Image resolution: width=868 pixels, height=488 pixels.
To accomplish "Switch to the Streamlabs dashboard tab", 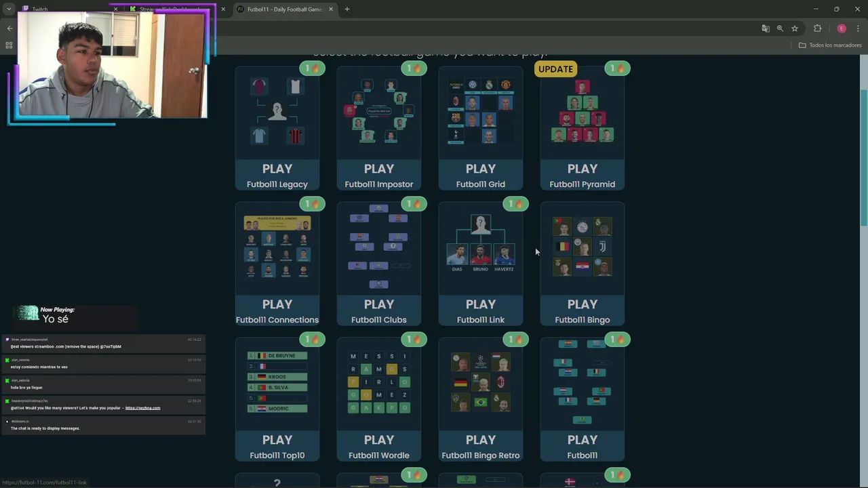I will pos(170,9).
